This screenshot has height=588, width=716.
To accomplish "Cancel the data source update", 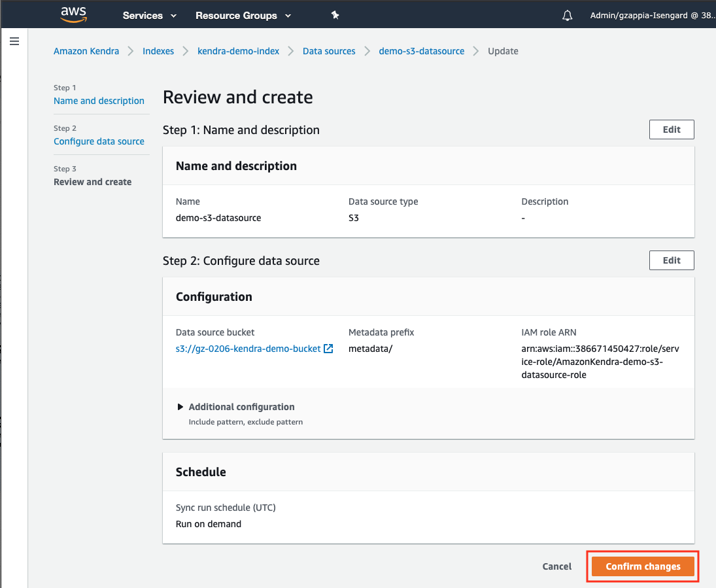I will point(556,566).
